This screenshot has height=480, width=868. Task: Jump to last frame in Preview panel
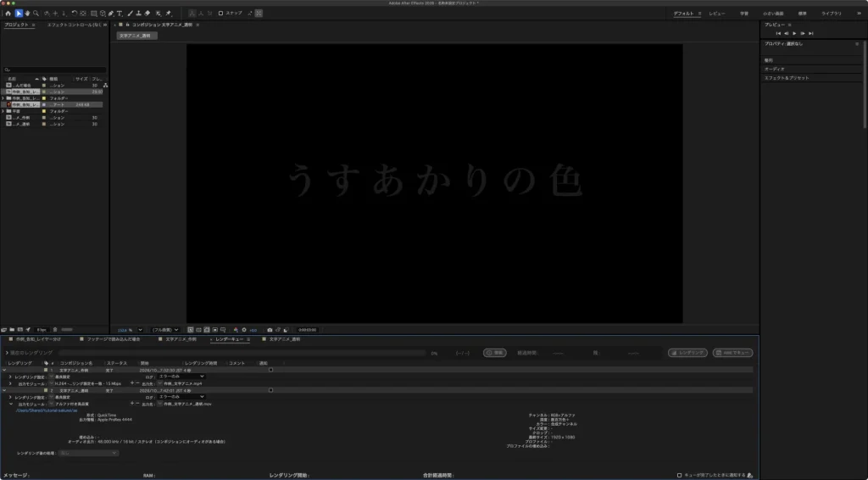811,33
